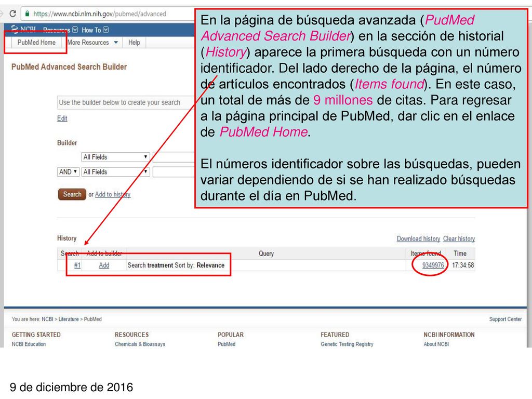
Task: Click the FEATURED footer heading
Action: coord(335,335)
